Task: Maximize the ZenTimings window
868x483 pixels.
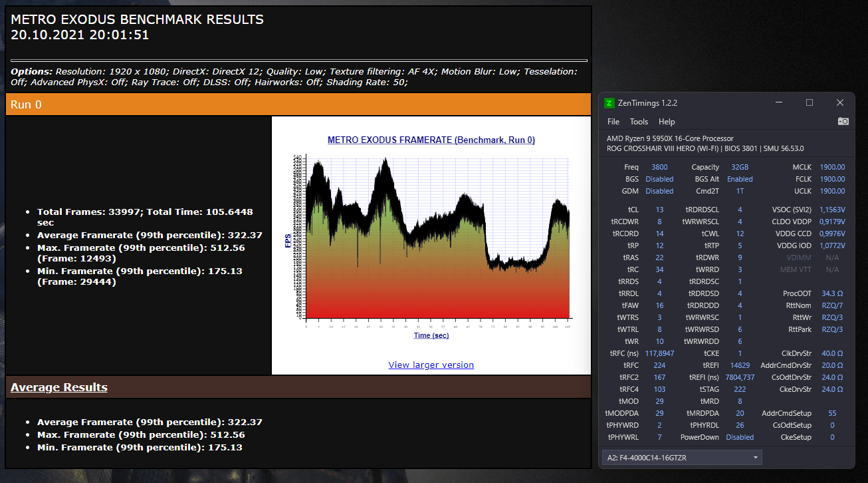Action: (810, 102)
